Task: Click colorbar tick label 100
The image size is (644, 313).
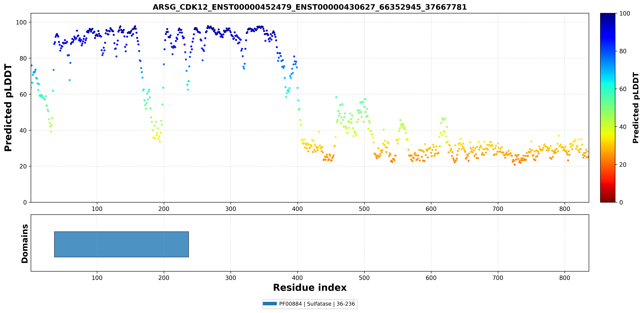Action: coord(624,14)
